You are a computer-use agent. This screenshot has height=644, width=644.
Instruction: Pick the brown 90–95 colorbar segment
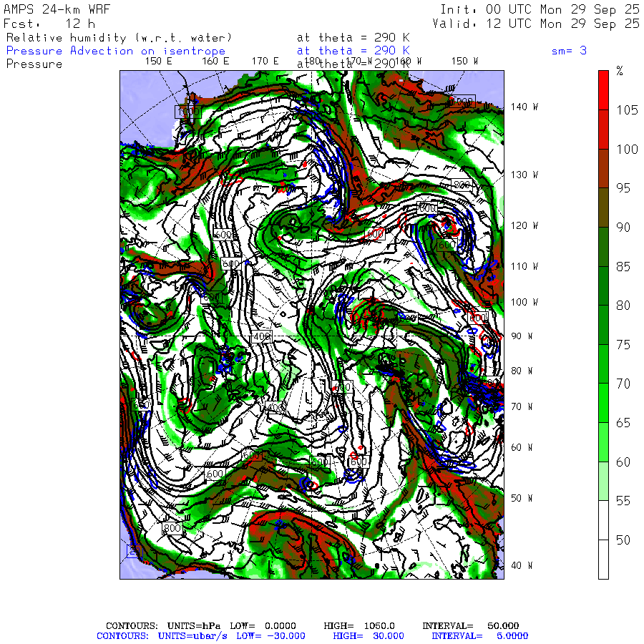coord(603,208)
